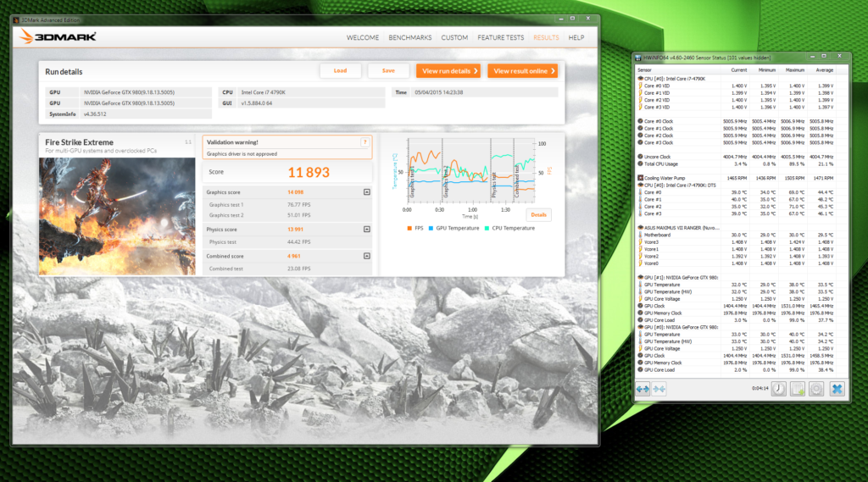Click the Sensor column header in HWiNFO

tap(644, 70)
